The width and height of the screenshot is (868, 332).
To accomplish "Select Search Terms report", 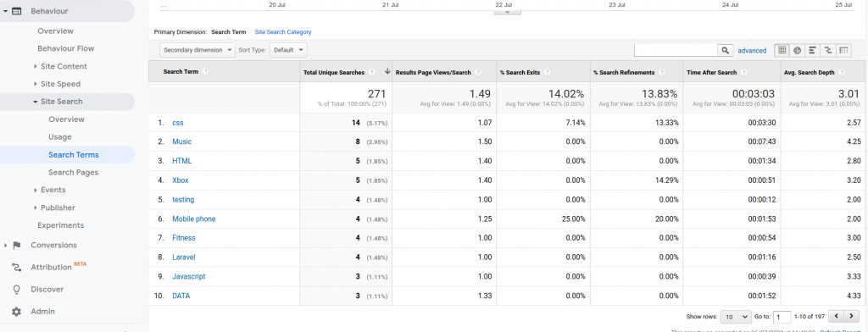I will (x=74, y=155).
